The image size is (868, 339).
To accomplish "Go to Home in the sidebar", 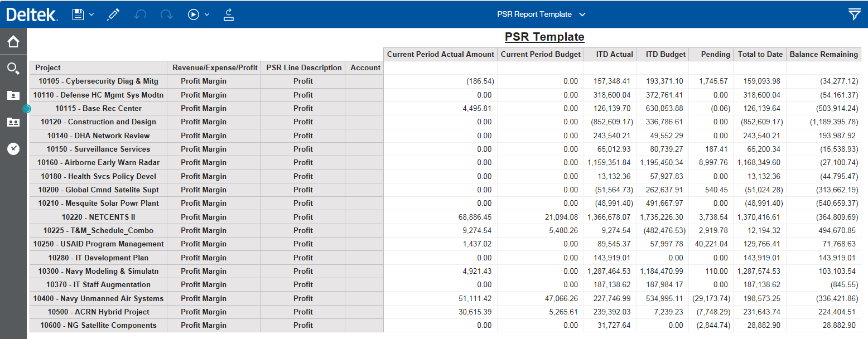I will [13, 41].
